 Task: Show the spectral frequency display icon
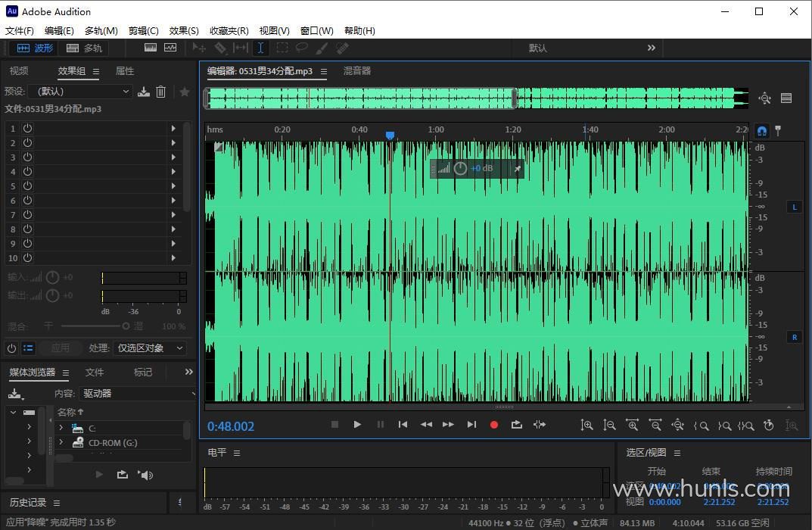151,48
